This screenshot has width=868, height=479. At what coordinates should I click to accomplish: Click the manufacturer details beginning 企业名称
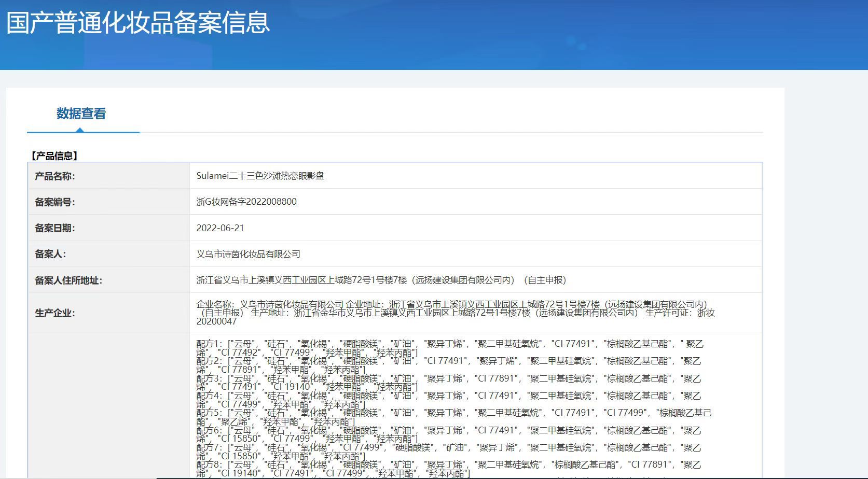click(456, 313)
